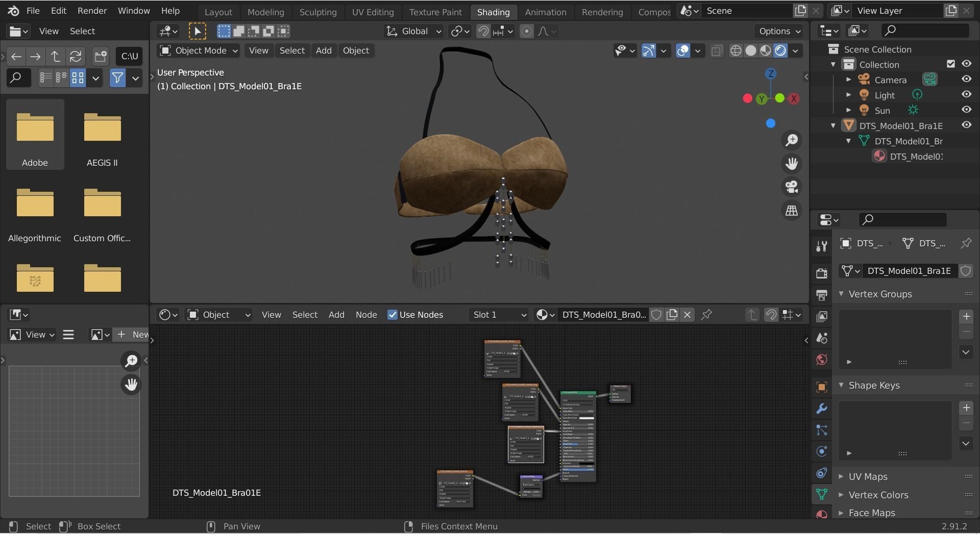Open World properties tab
This screenshot has height=534, width=980.
(821, 360)
